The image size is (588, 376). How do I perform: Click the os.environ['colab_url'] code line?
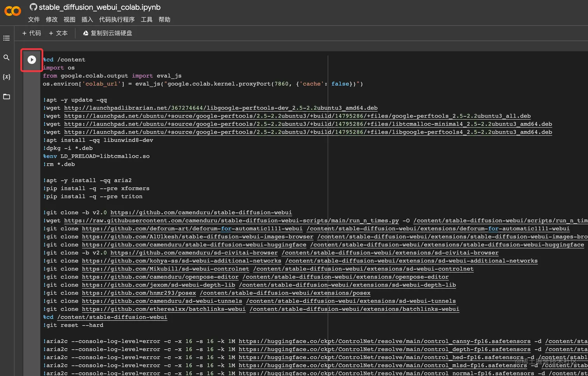(203, 84)
